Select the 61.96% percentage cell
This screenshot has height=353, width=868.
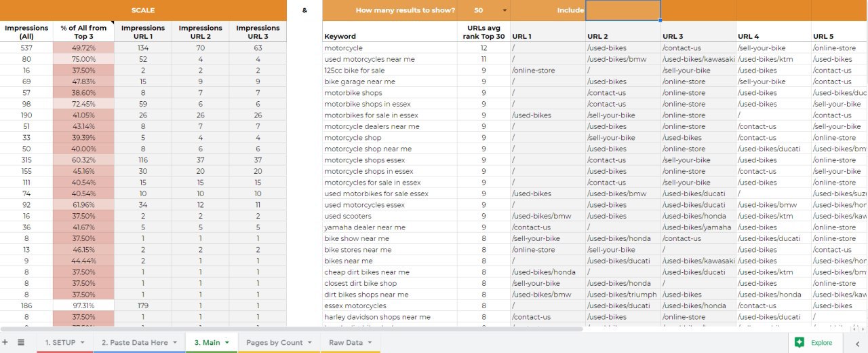[x=83, y=205]
